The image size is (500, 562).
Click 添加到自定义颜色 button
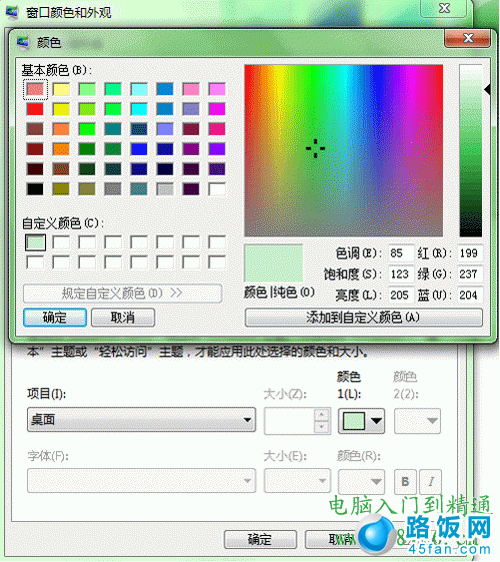pos(363,317)
